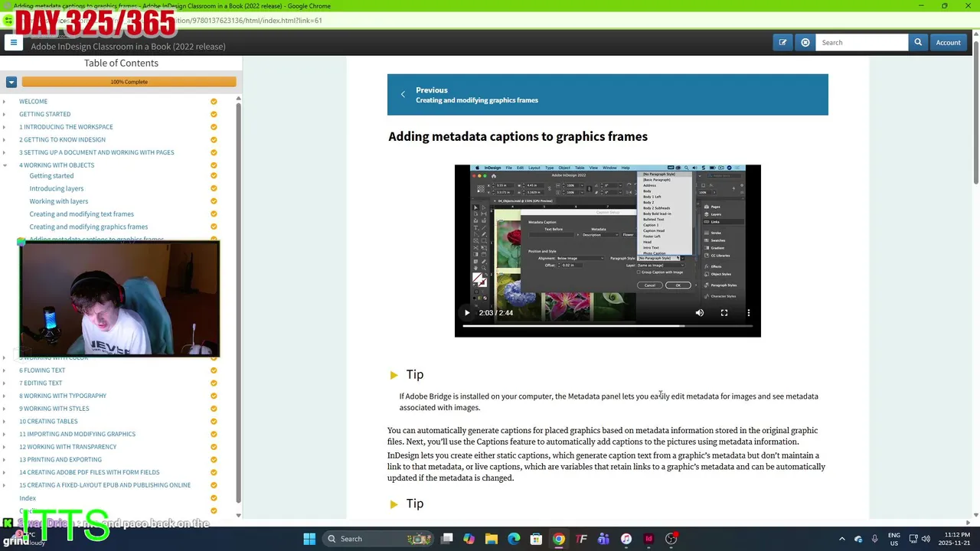This screenshot has width=980, height=551.
Task: Open File Explorer from the taskbar
Action: 492,539
